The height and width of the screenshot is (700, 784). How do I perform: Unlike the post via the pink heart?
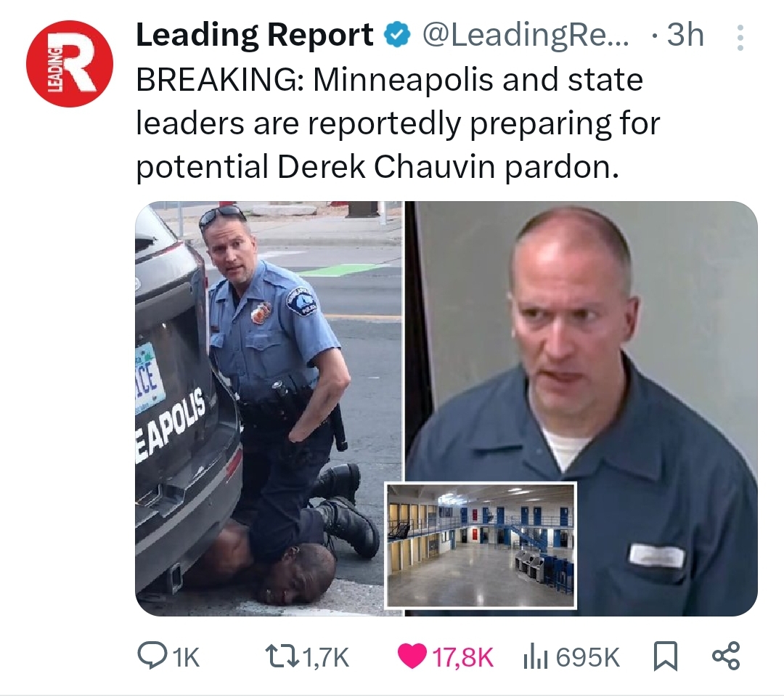pos(412,656)
